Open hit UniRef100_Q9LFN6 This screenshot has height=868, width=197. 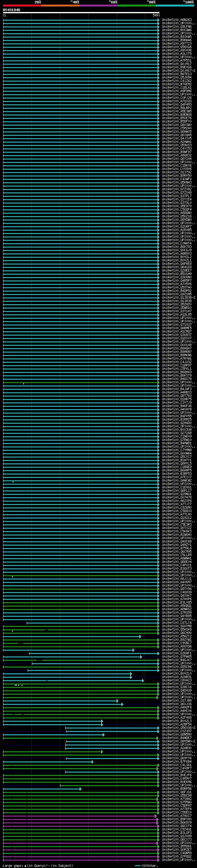click(177, 26)
